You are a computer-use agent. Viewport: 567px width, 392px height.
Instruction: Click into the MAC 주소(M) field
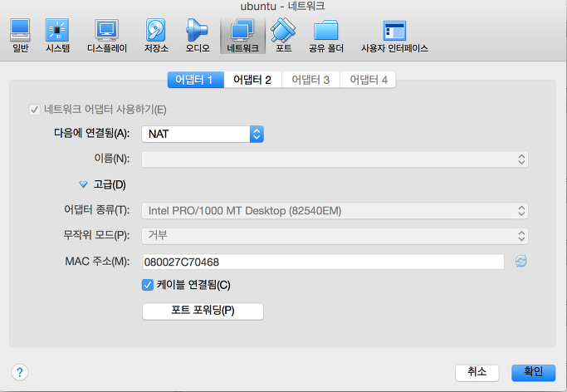click(x=323, y=262)
